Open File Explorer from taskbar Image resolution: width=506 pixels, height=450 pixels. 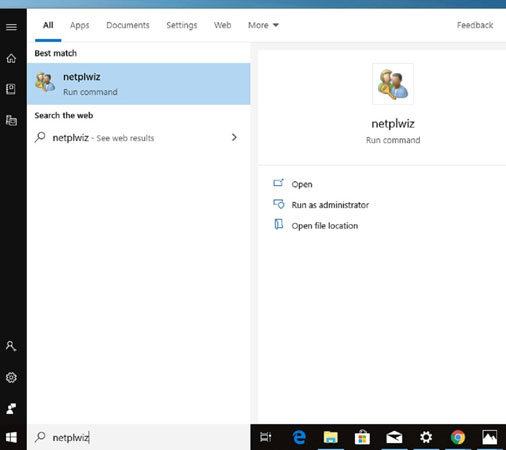[x=330, y=437]
